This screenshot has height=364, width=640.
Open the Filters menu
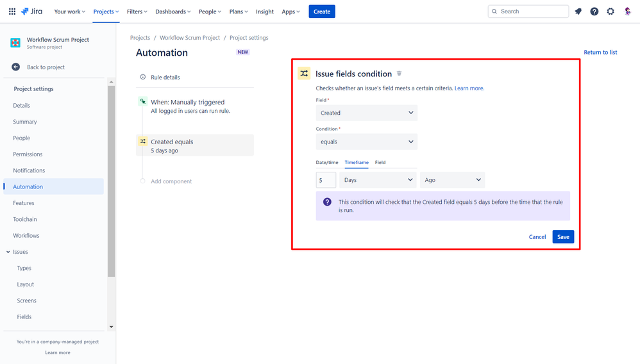[137, 12]
